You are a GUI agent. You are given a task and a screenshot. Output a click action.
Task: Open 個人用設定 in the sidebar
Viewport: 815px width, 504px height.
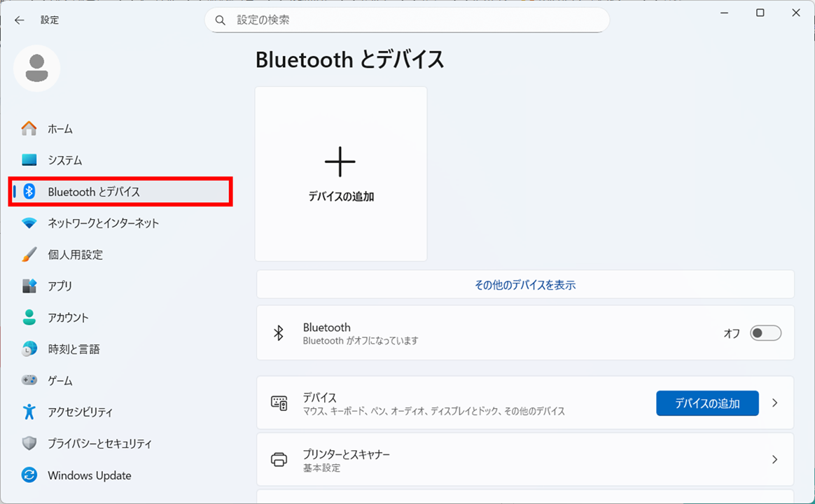[x=120, y=255]
